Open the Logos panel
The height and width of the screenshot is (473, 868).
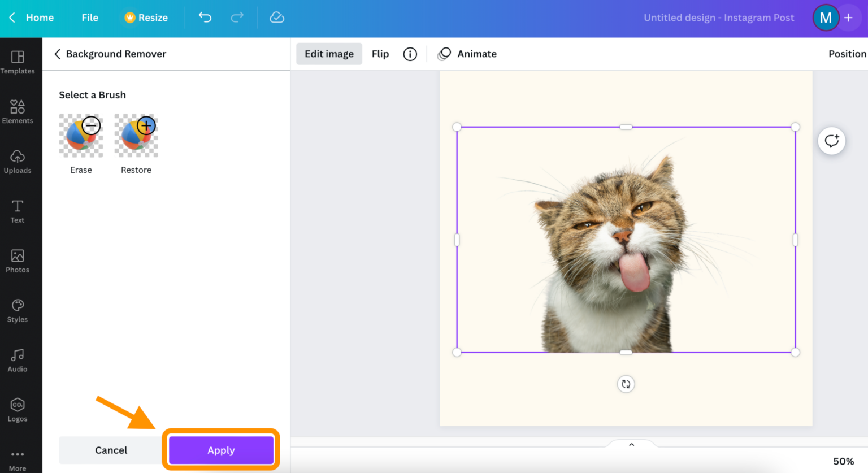(x=17, y=410)
